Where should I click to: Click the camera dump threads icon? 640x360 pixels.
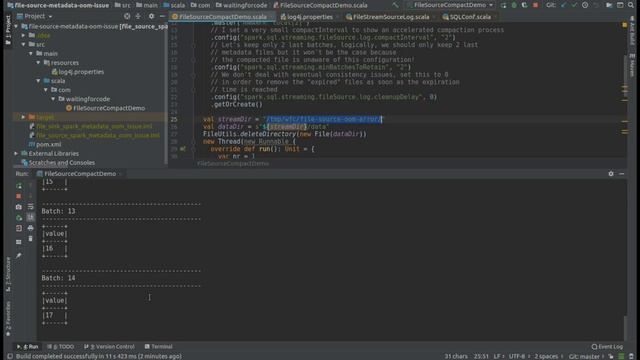pyautogui.click(x=19, y=207)
